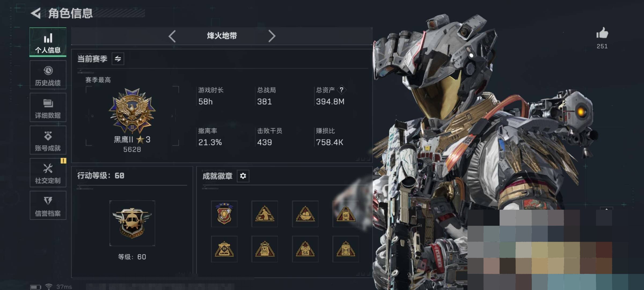Click the 行动等级 60 header

[101, 176]
